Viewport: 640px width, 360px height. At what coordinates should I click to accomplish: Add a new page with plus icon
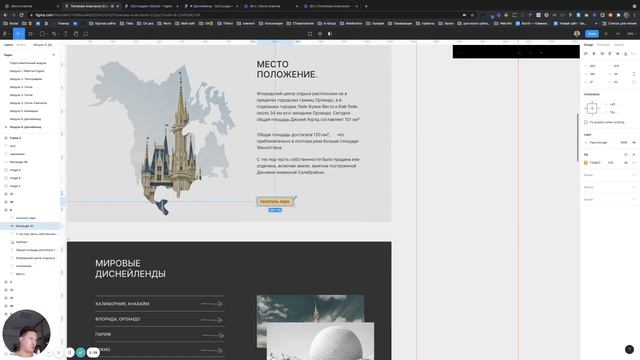(x=53, y=55)
